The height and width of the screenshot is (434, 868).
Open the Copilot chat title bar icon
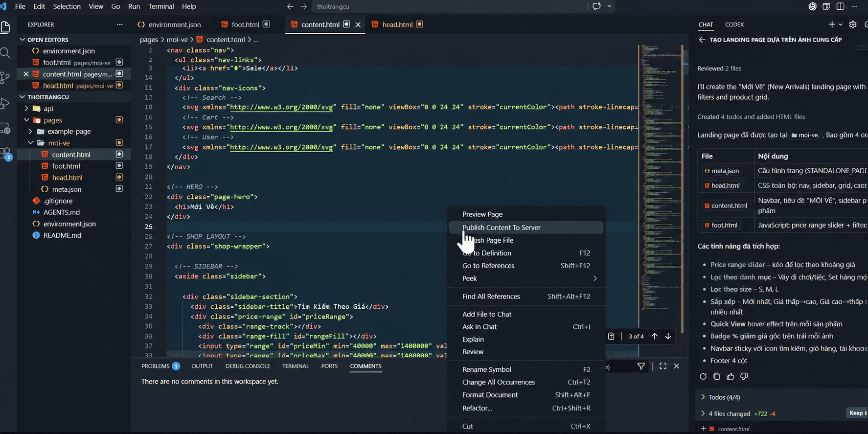click(x=596, y=6)
